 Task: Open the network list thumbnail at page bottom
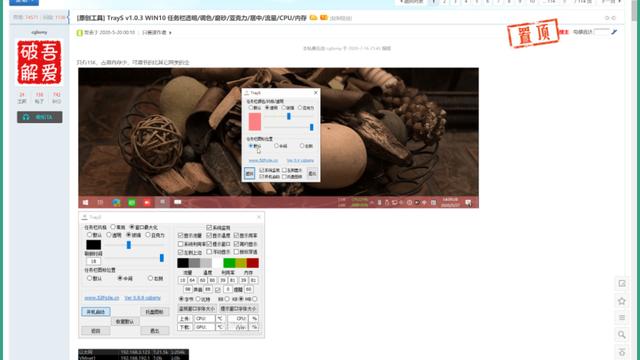[x=133, y=354]
